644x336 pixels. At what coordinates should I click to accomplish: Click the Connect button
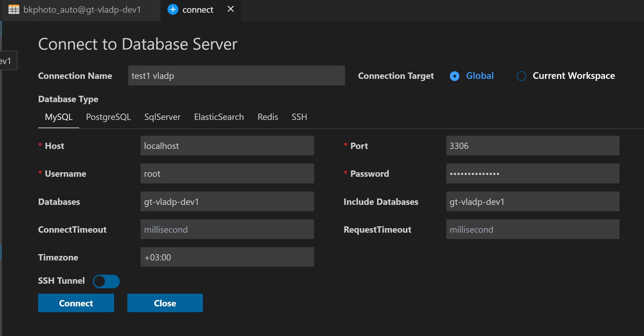point(76,303)
